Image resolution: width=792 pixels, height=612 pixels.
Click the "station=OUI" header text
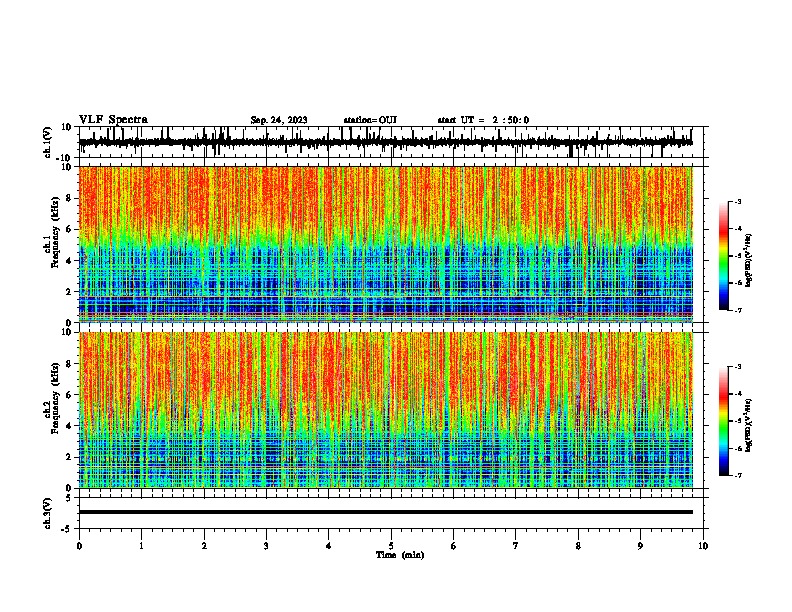370,120
